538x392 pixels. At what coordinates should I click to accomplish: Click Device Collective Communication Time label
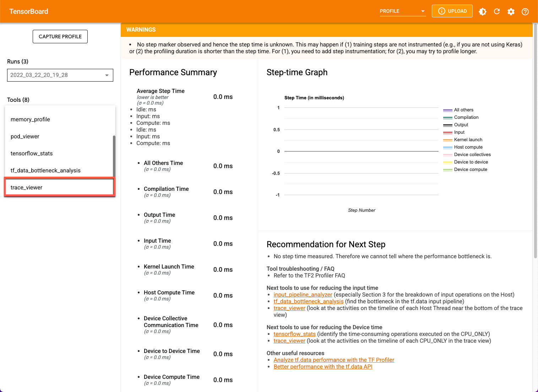click(x=171, y=322)
